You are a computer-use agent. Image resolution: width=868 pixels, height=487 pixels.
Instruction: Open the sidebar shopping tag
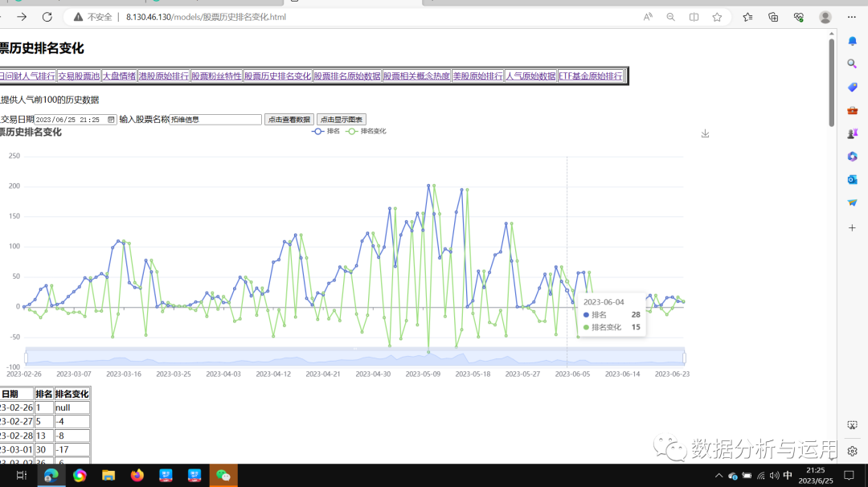pos(853,88)
